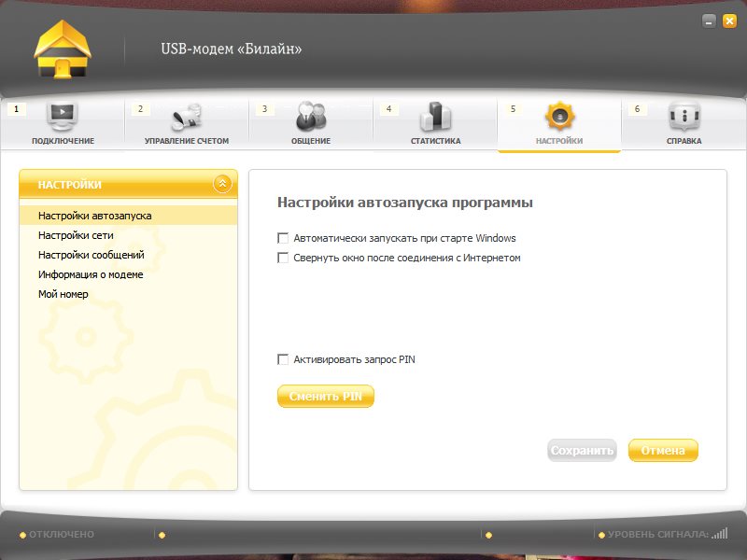This screenshot has width=747, height=560.
Task: Click the Общение people icon
Action: (311, 117)
